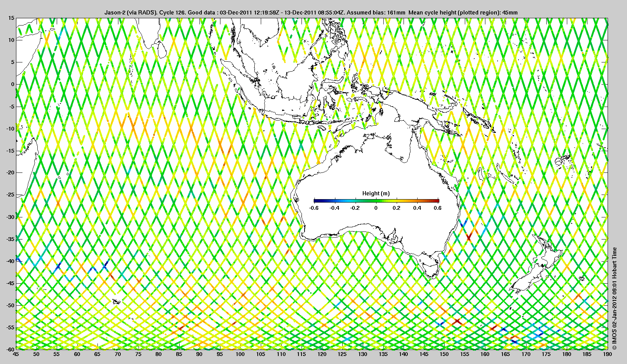Click latitude tick label -20
Viewport: 627px width, 364px height.
[10, 173]
